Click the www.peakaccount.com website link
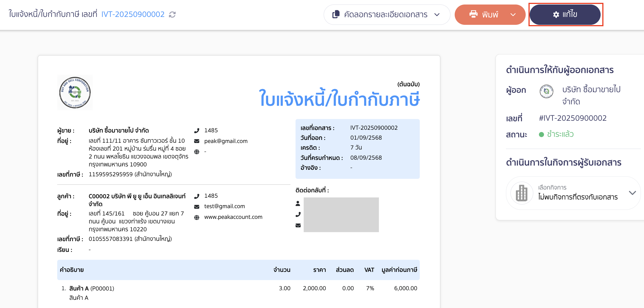The width and height of the screenshot is (644, 308). point(233,217)
